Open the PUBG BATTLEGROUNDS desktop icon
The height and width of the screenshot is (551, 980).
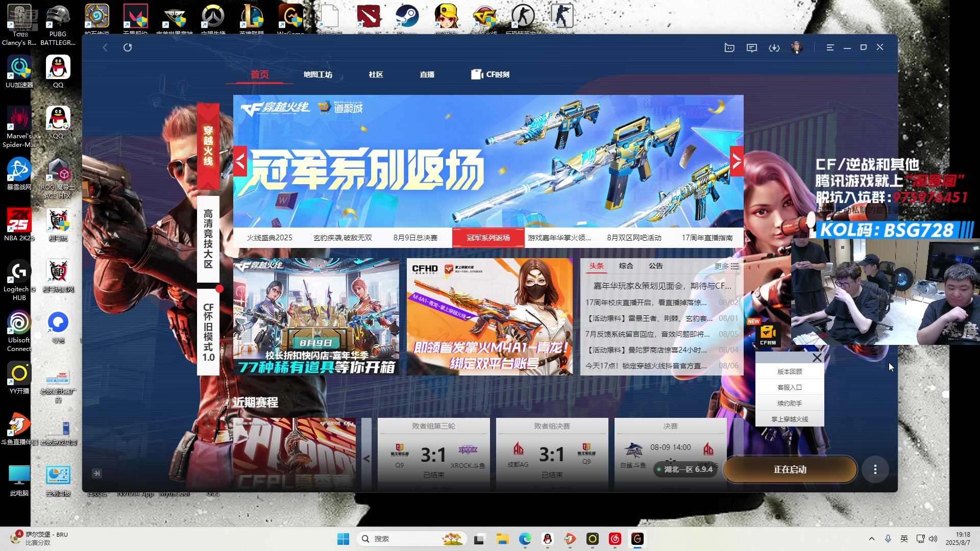point(58,26)
